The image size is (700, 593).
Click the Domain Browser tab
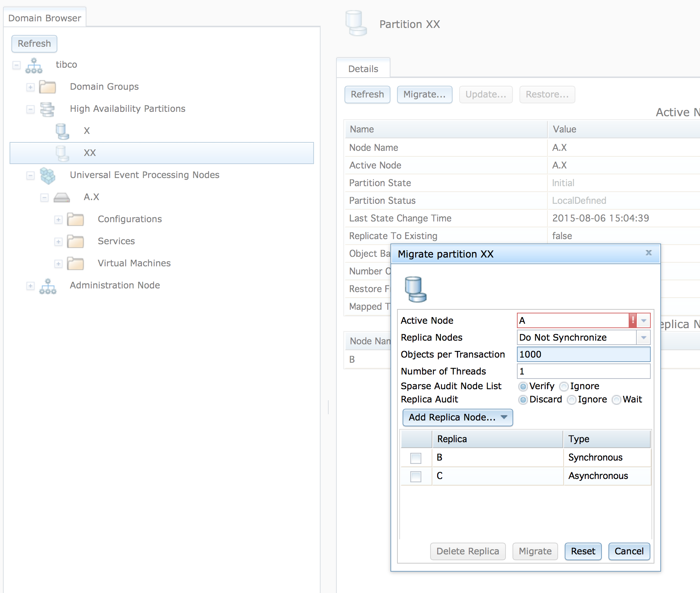click(x=44, y=17)
